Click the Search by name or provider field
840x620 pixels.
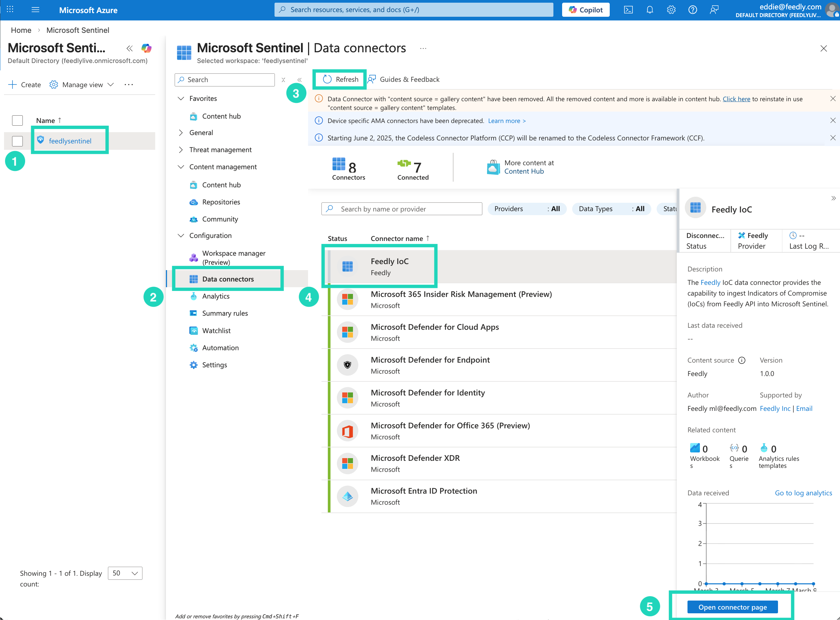402,209
